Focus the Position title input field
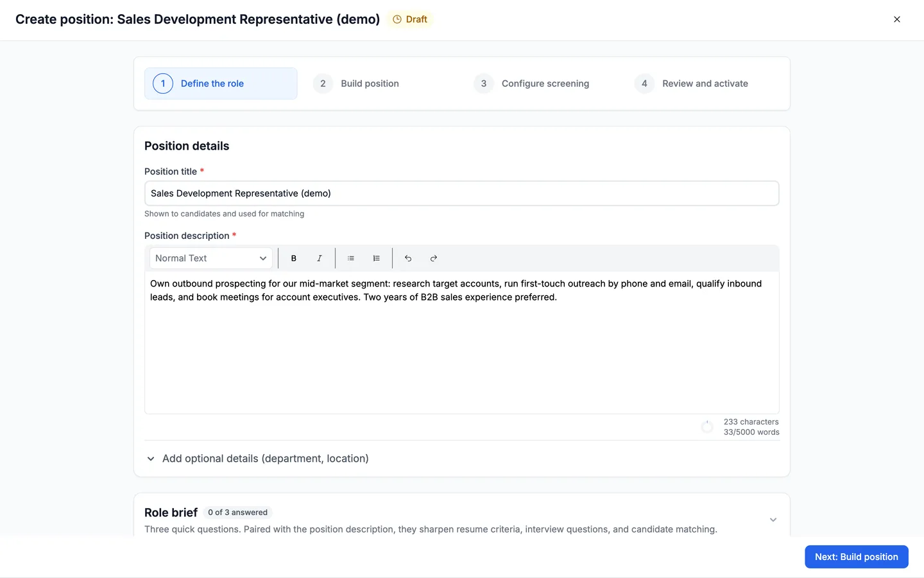924x578 pixels. click(x=462, y=193)
